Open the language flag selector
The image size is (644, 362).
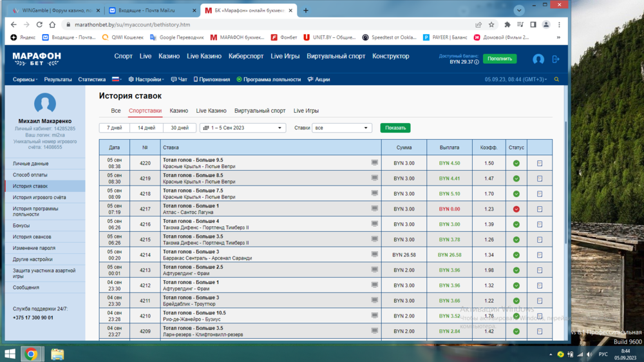click(117, 80)
